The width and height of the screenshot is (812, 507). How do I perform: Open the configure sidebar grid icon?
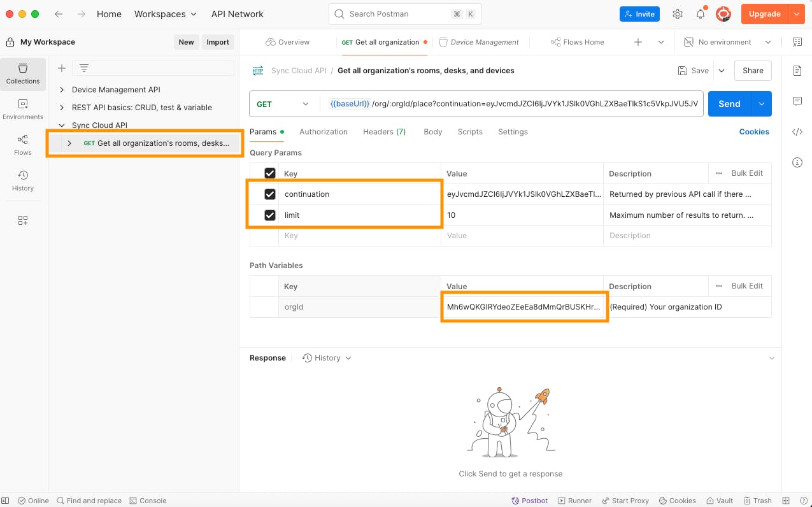23,220
